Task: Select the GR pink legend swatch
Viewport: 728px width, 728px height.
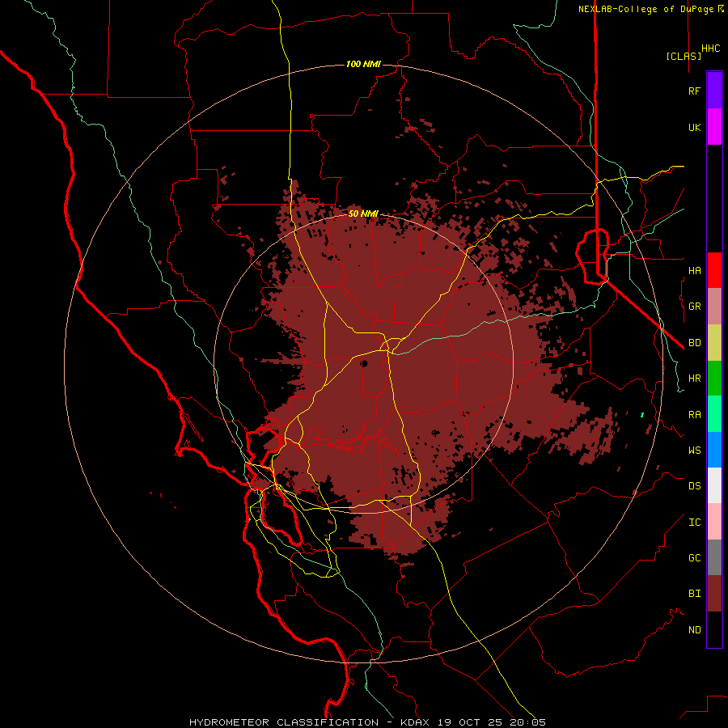Action: point(714,307)
